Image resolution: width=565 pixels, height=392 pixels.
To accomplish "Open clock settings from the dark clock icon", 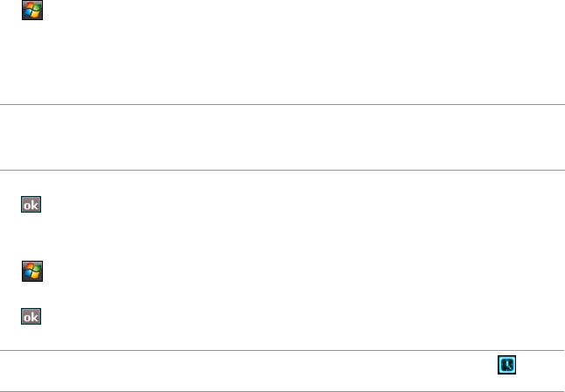I will point(506,365).
